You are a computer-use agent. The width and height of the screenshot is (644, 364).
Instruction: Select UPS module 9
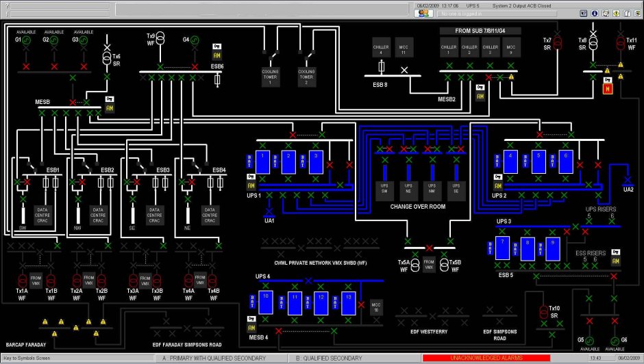coord(553,249)
